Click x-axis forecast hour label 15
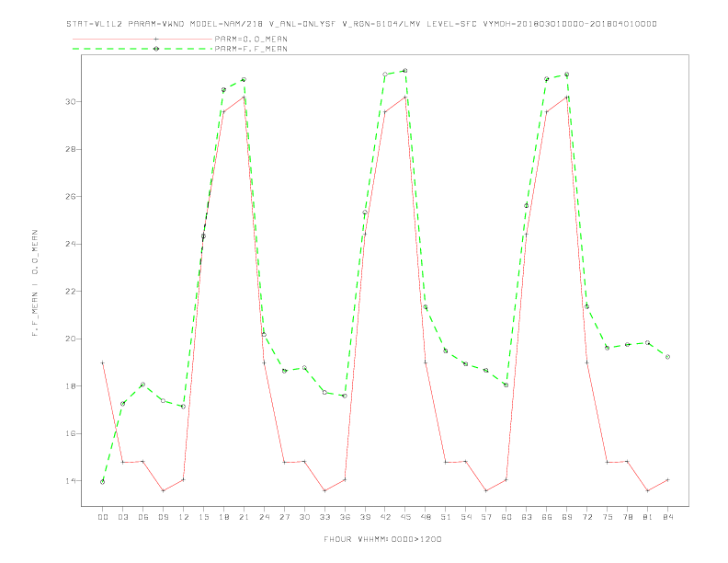Screen dimensions: 728x563 pyautogui.click(x=203, y=517)
